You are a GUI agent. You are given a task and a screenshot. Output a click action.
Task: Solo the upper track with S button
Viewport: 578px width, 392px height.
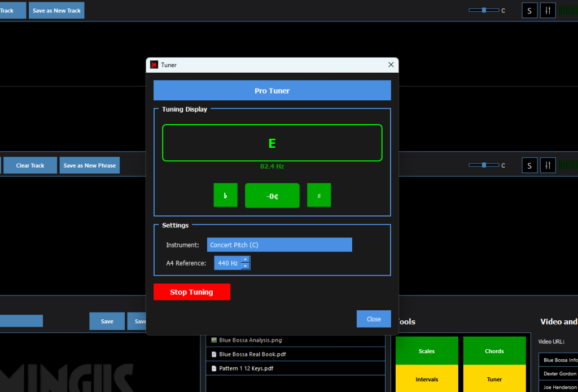coord(529,11)
